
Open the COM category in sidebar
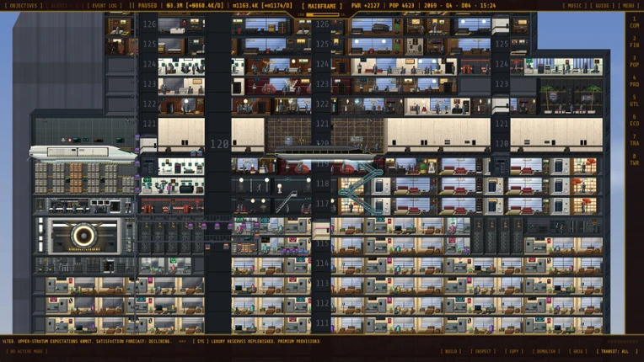635,22
